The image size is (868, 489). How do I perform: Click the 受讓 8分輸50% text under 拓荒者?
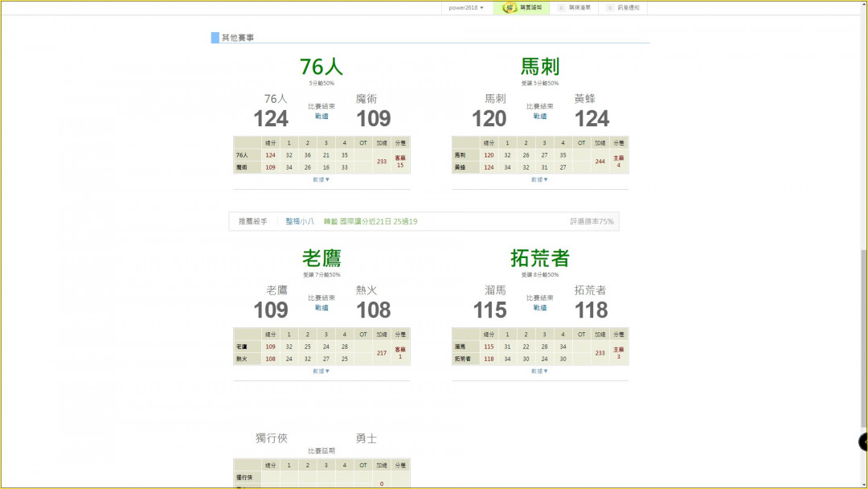click(x=540, y=275)
